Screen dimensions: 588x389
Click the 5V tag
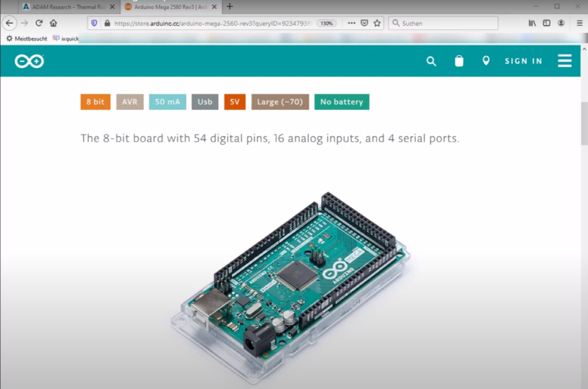(235, 102)
